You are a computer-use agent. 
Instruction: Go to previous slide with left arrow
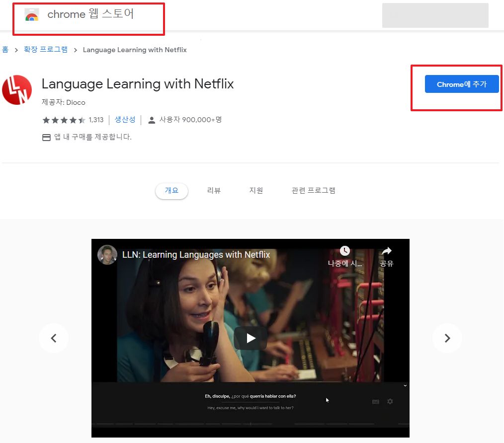click(54, 338)
